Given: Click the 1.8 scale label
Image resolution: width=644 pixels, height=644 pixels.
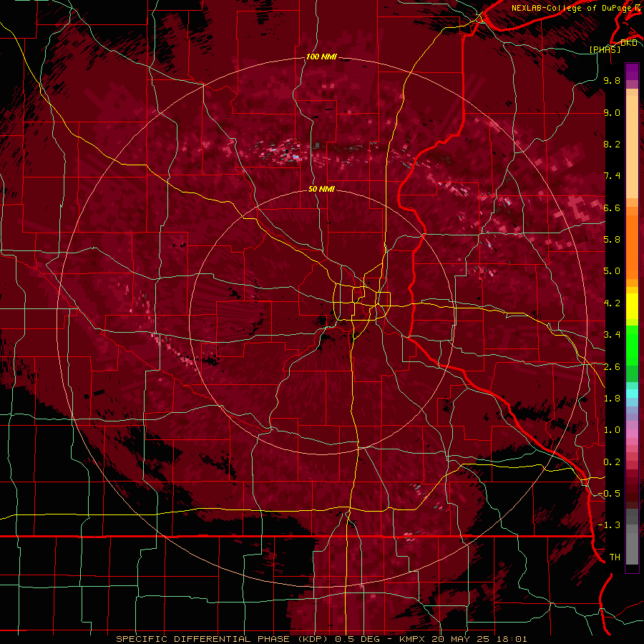Looking at the screenshot, I should point(612,399).
